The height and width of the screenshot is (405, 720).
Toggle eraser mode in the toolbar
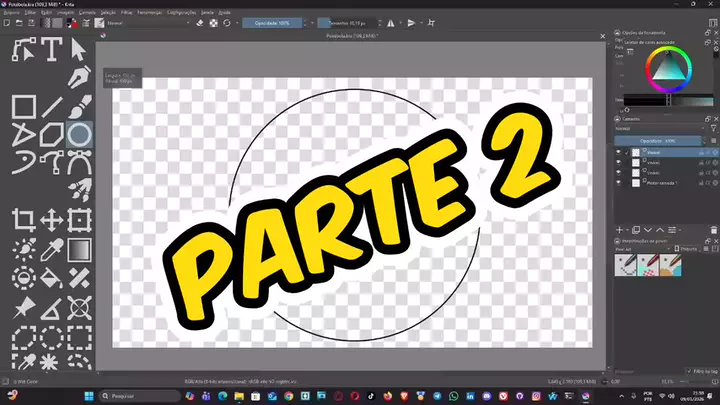coord(200,23)
